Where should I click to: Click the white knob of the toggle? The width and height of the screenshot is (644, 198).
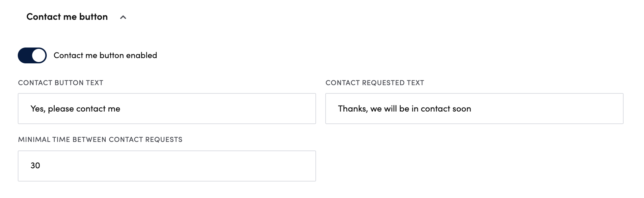(39, 55)
